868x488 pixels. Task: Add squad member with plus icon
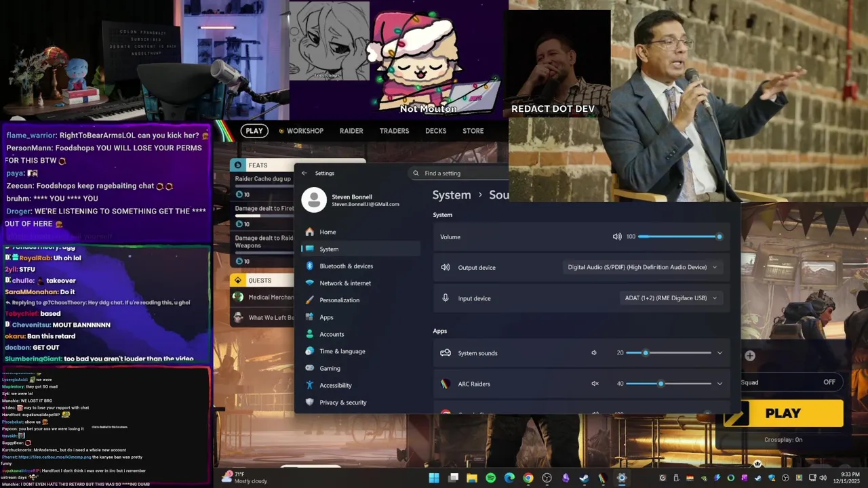click(750, 355)
